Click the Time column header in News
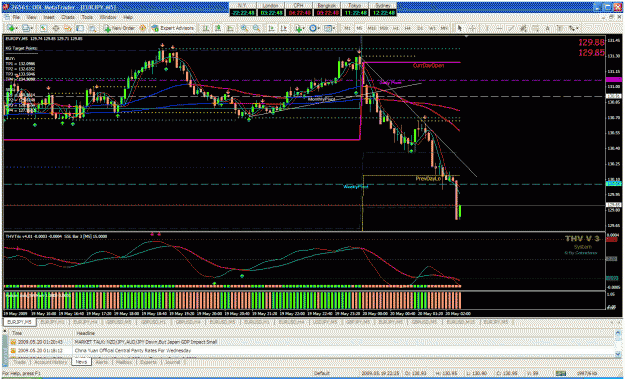The height and width of the screenshot is (379, 625). click(17, 333)
